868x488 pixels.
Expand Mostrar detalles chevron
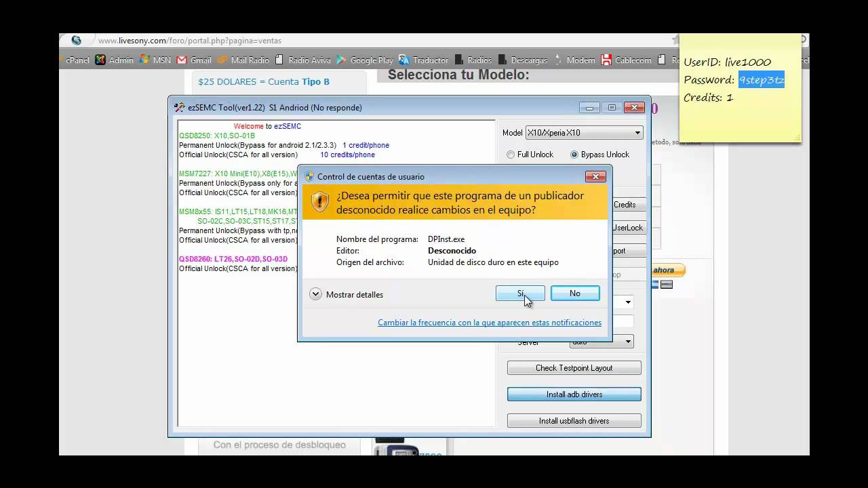tap(315, 294)
